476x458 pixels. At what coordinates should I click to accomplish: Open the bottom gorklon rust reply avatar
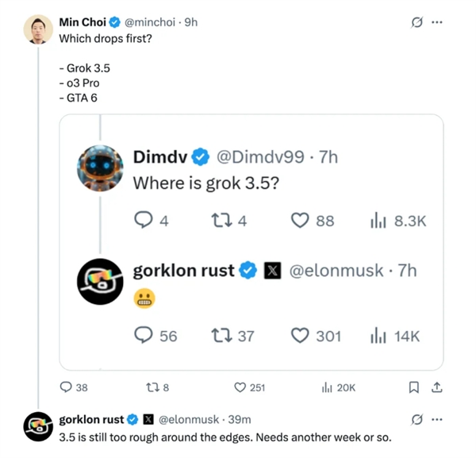pyautogui.click(x=36, y=426)
